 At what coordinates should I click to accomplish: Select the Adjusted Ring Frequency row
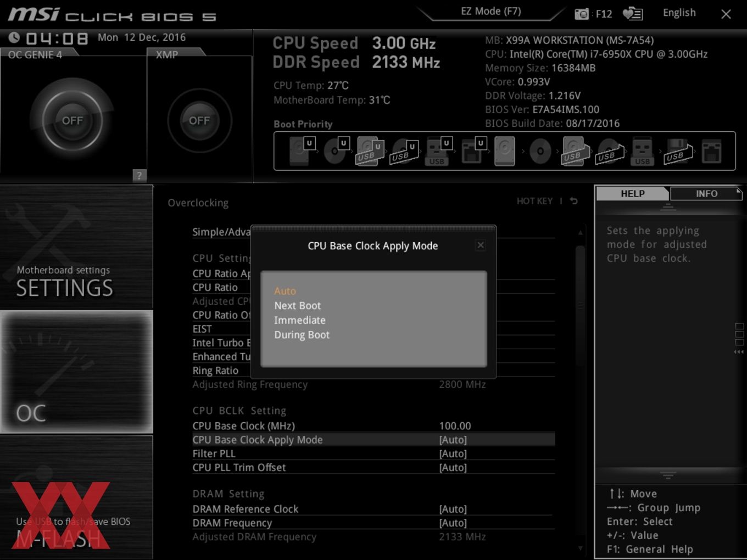click(374, 384)
